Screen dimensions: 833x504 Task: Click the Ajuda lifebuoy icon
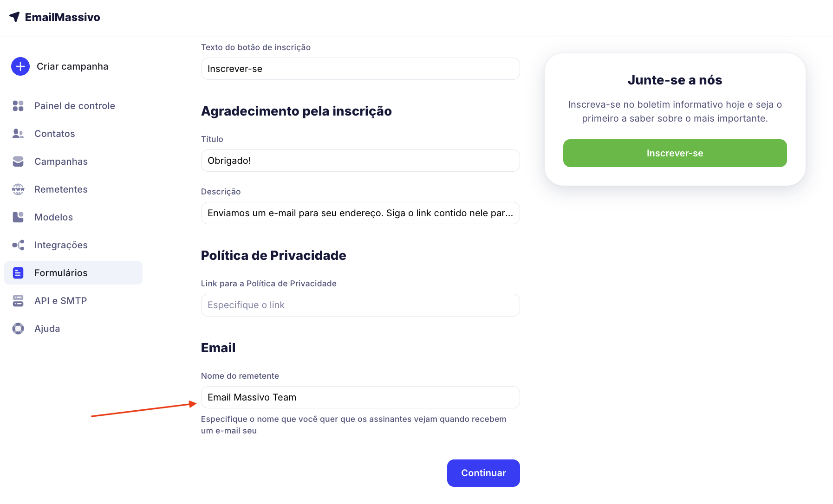point(18,329)
